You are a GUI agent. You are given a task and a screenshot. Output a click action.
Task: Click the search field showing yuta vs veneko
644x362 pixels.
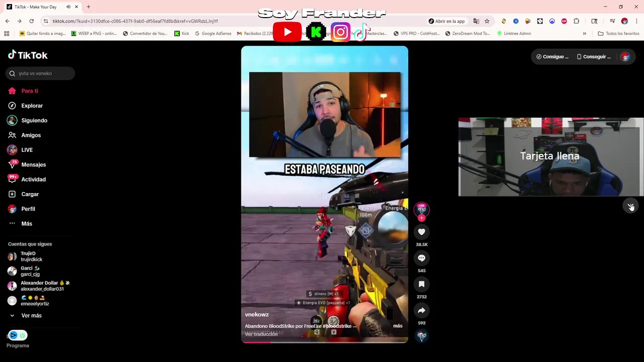tap(40, 73)
